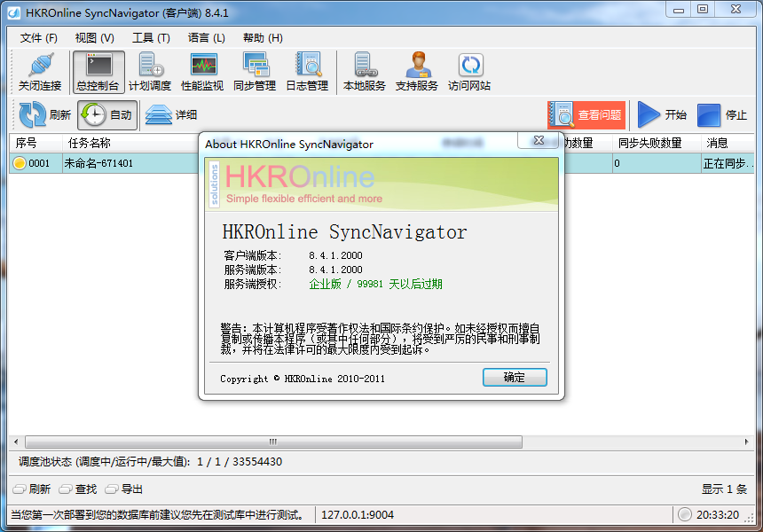Click the 详细 details button

pyautogui.click(x=171, y=114)
